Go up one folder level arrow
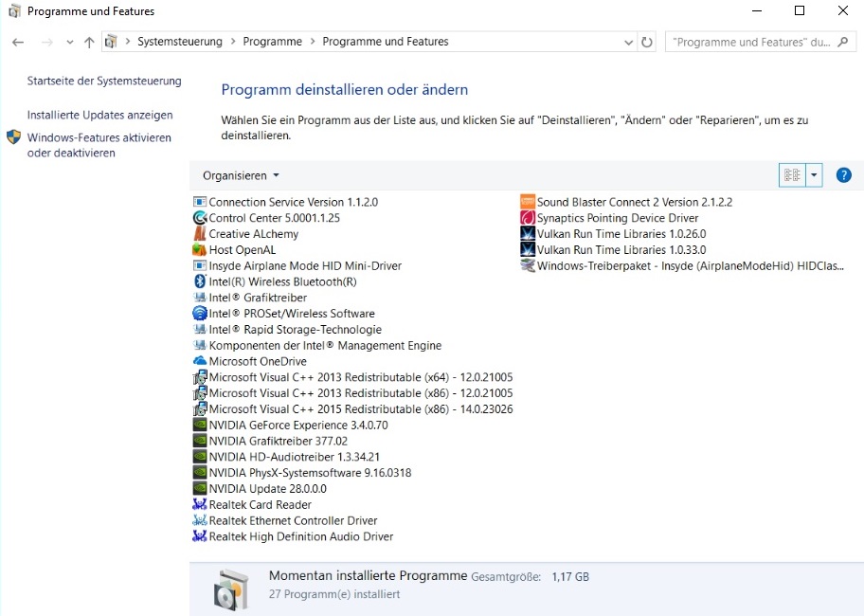 89,42
